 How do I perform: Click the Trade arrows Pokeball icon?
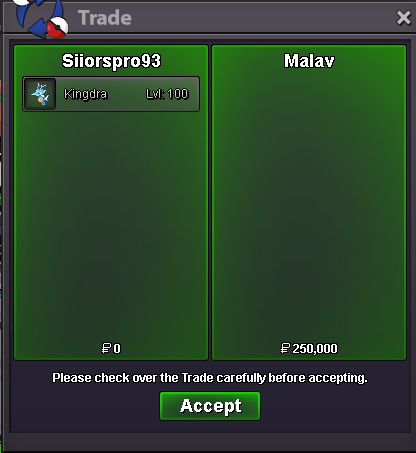point(40,17)
